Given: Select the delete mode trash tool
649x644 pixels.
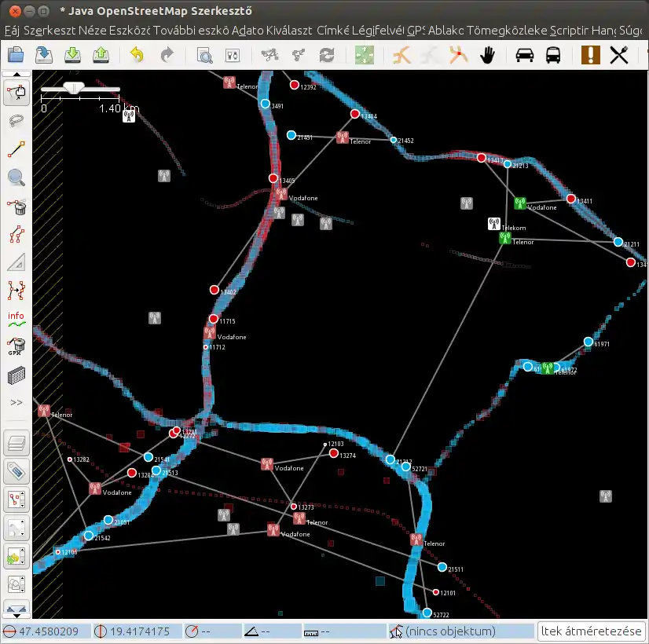Looking at the screenshot, I should tap(16, 207).
